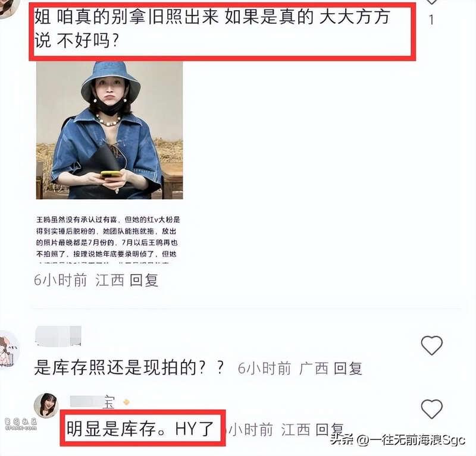The width and height of the screenshot is (476, 456).
Task: Open the 头条 @一往无前海浪Sgc watermark
Action: [397, 439]
